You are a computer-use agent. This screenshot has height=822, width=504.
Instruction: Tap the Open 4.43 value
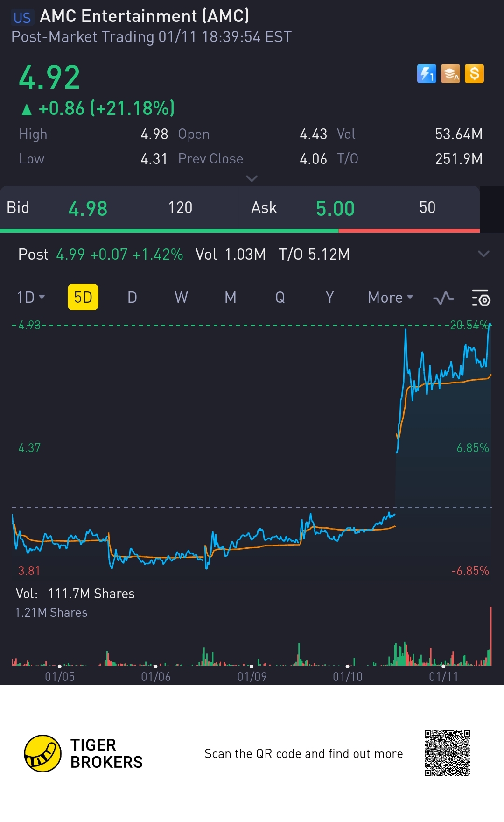pyautogui.click(x=313, y=134)
